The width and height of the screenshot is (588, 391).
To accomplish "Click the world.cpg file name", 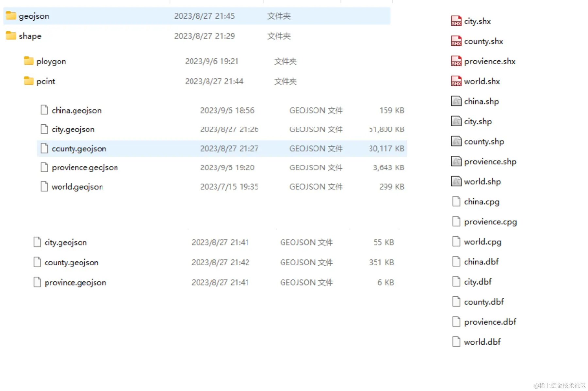I will point(482,242).
